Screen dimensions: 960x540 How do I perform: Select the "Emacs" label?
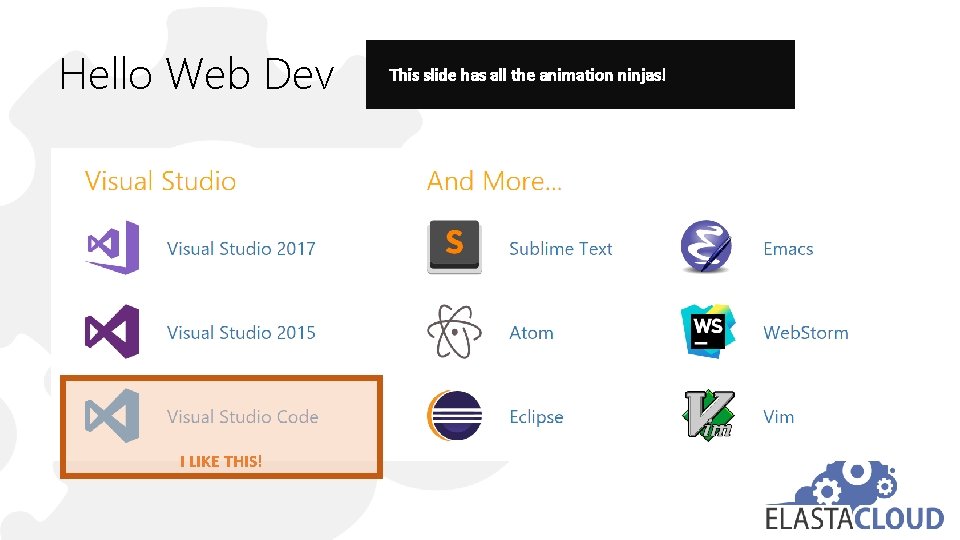click(x=788, y=249)
